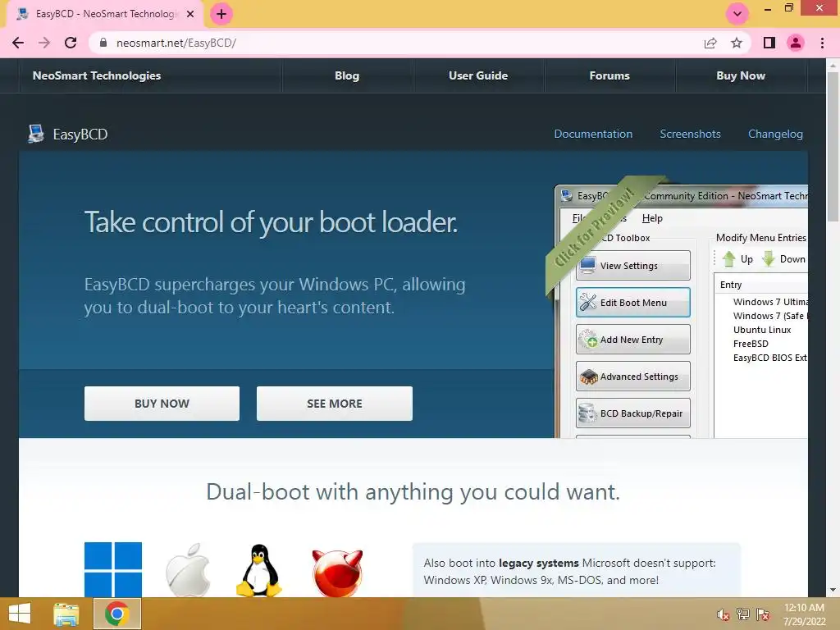840x630 pixels.
Task: Select the 'EasyBCD BIOS Ext' entry
Action: [769, 358]
